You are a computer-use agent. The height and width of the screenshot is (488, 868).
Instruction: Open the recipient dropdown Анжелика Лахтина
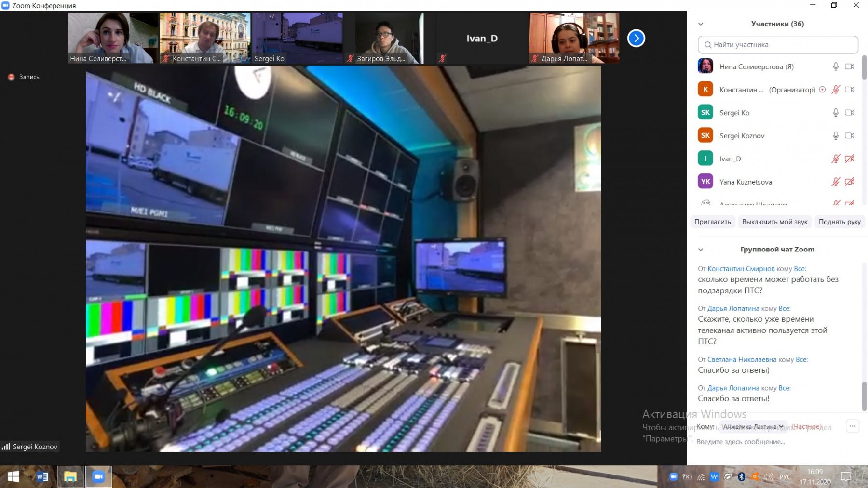(x=752, y=426)
